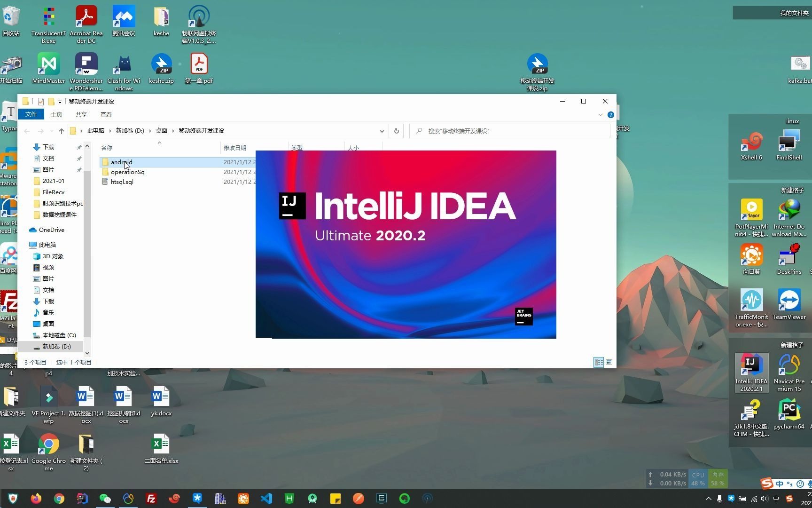This screenshot has width=812, height=508.
Task: Click Google Chrome desktop shortcut
Action: (48, 452)
